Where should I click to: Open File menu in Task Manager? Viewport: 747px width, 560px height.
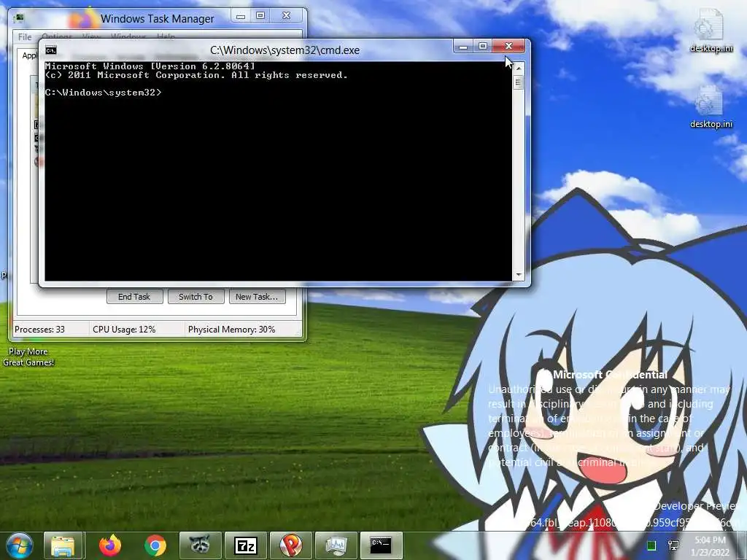[25, 36]
